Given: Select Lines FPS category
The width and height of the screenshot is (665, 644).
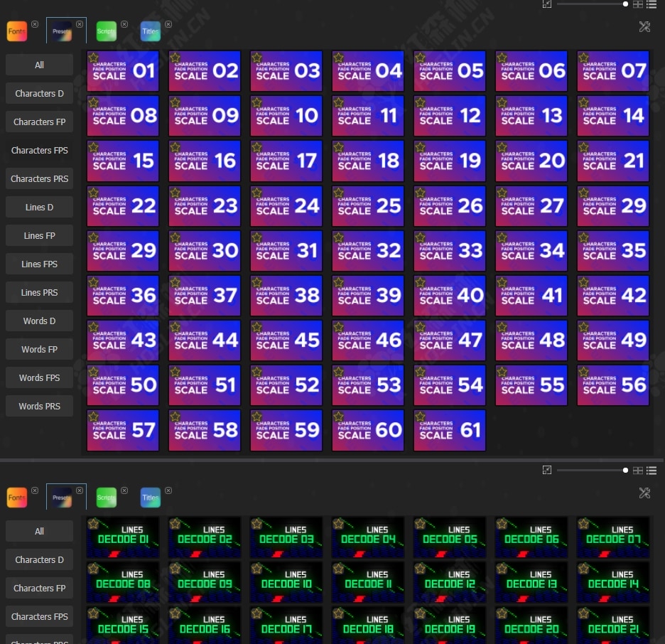Looking at the screenshot, I should (40, 264).
